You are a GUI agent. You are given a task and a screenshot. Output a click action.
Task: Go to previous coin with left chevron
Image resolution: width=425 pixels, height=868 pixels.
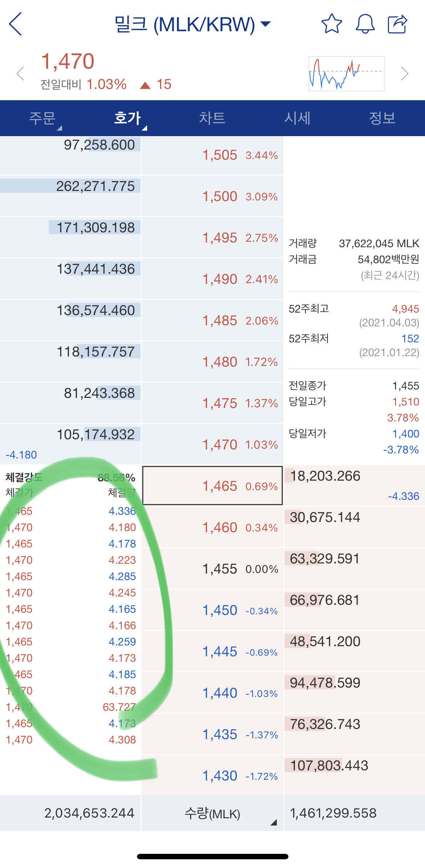tap(20, 74)
